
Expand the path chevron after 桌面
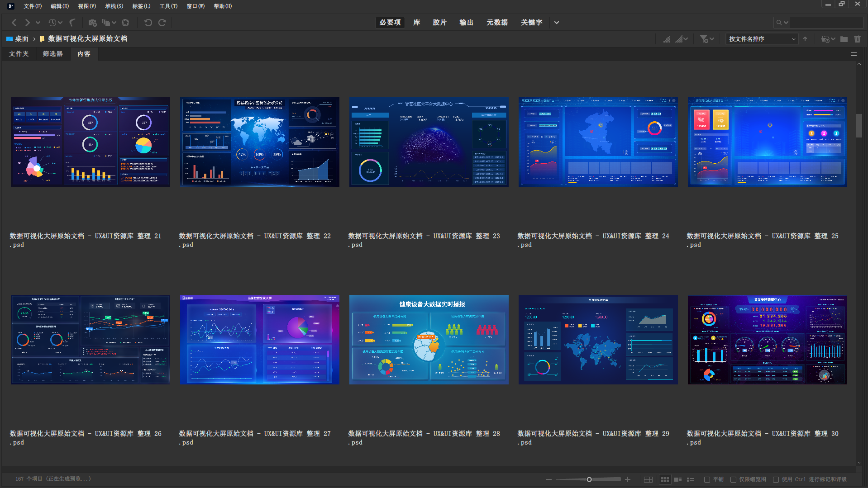click(34, 39)
